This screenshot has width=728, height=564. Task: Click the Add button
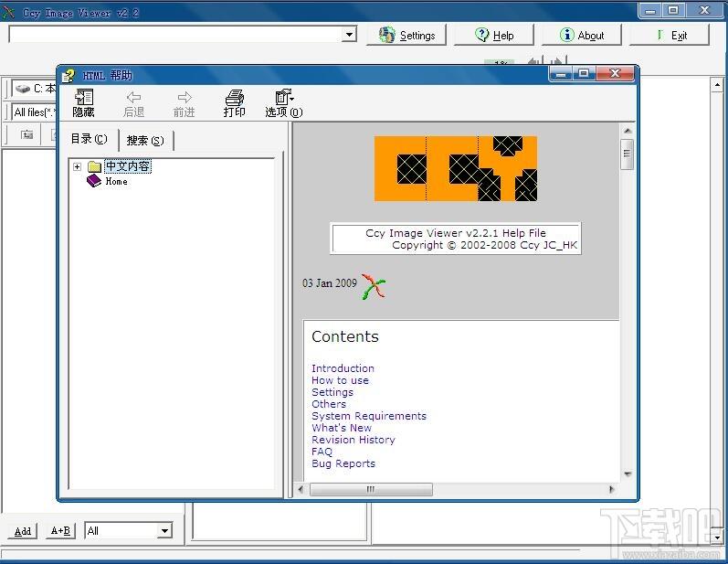pyautogui.click(x=23, y=531)
